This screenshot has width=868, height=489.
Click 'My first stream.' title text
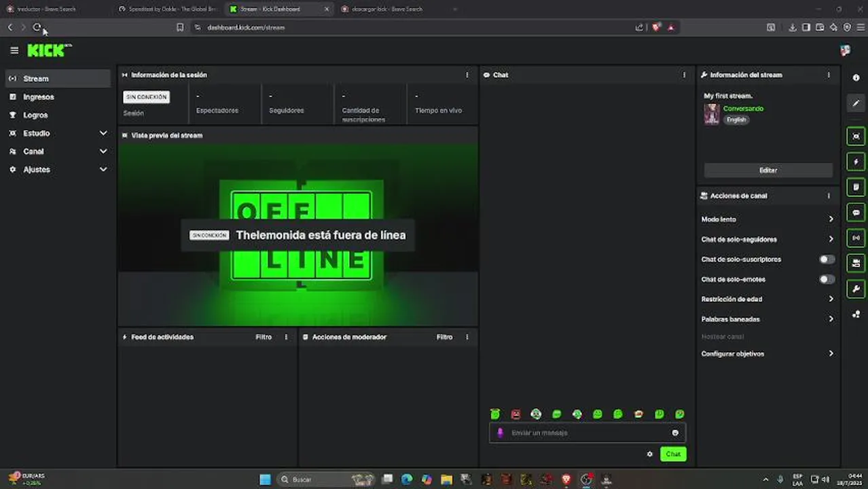click(x=728, y=96)
